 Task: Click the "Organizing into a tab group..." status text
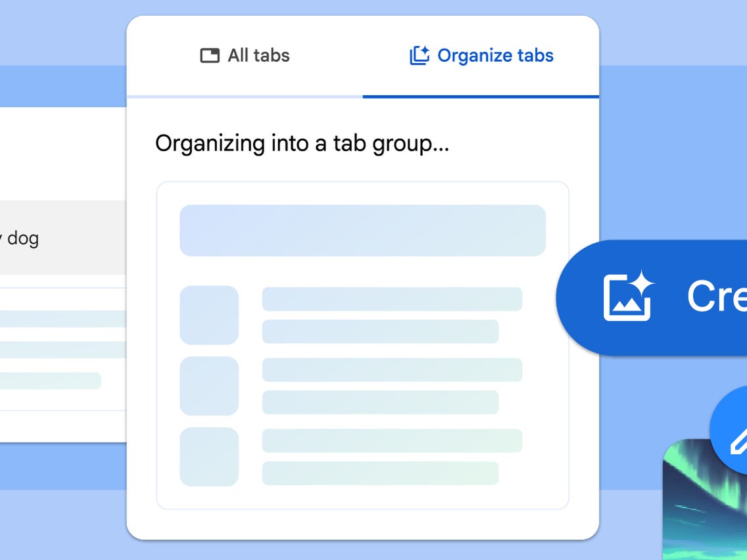[x=302, y=144]
